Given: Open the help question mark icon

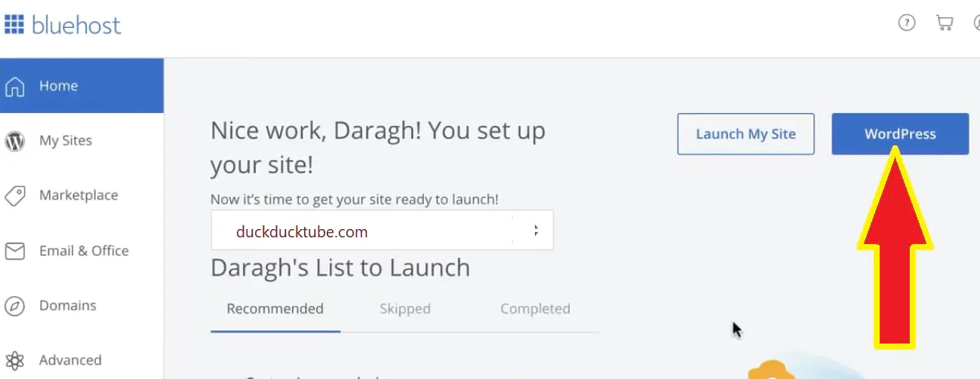Looking at the screenshot, I should (907, 23).
